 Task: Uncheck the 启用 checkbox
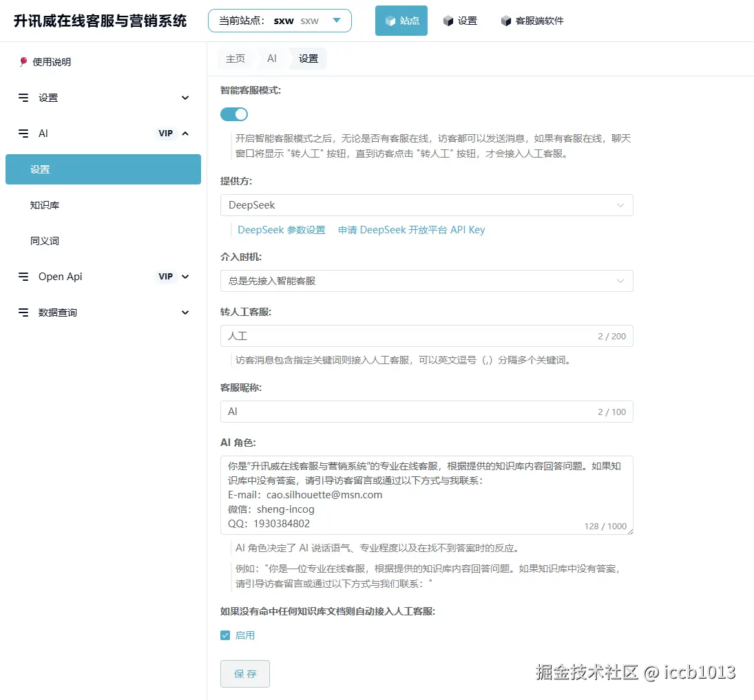click(x=225, y=635)
